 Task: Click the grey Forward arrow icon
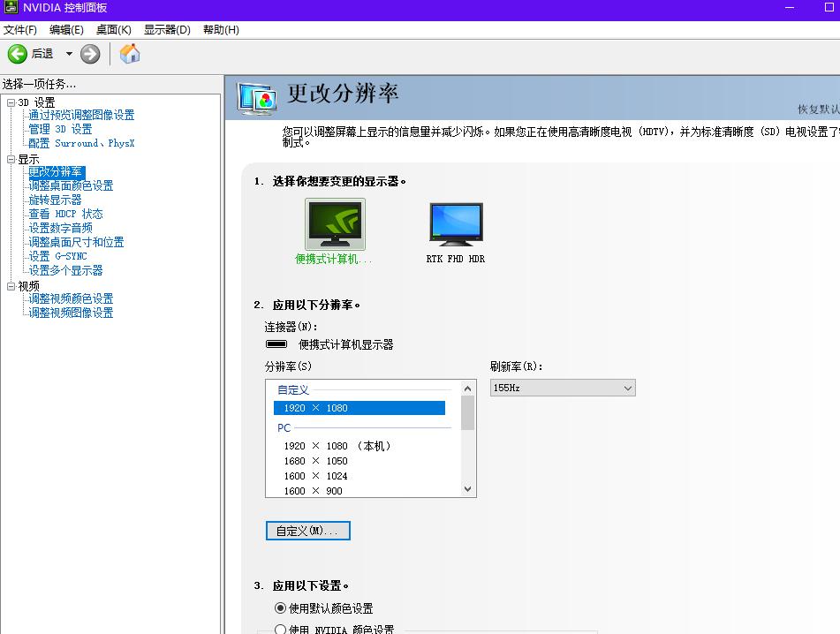[x=90, y=54]
